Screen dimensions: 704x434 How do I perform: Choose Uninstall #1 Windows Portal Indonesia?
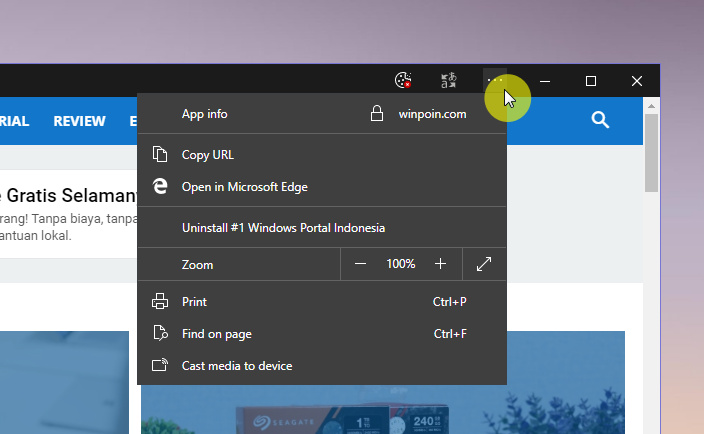[322, 228]
